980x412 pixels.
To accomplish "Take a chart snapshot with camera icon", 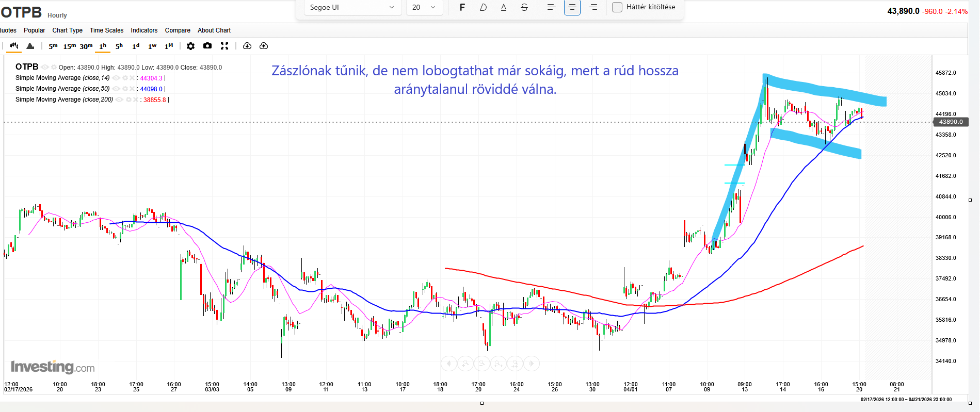I will (x=207, y=46).
